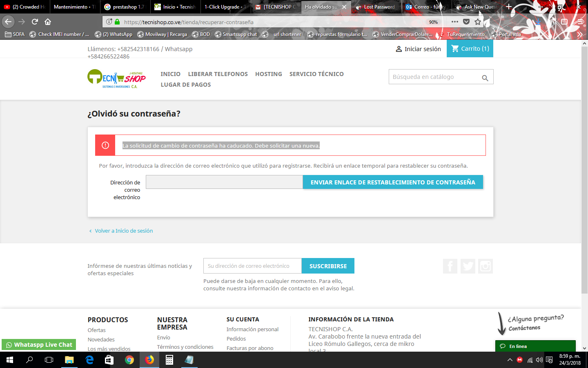Go back with the browser back arrow
Viewport: 588px width, 368px height.
coord(8,22)
